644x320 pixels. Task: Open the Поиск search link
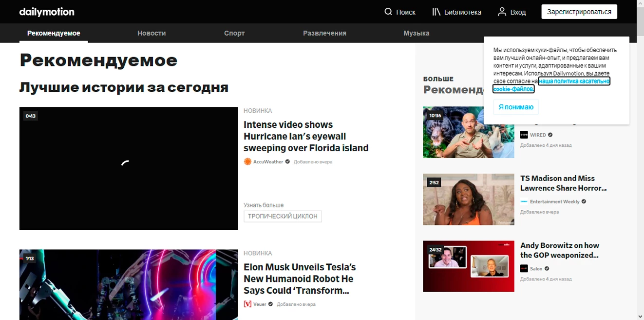click(x=406, y=12)
